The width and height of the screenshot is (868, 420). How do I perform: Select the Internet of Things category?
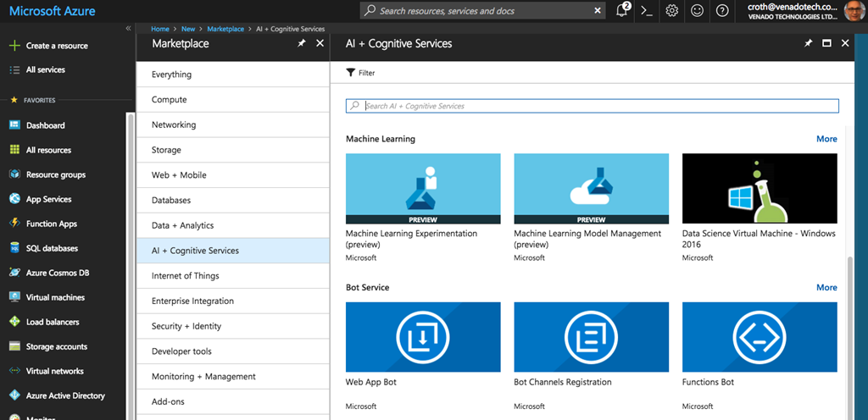[233, 276]
